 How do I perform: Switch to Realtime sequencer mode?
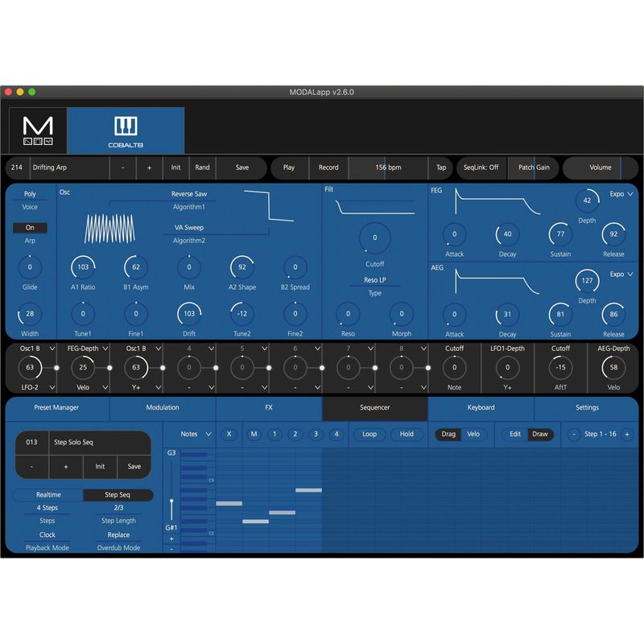click(48, 495)
